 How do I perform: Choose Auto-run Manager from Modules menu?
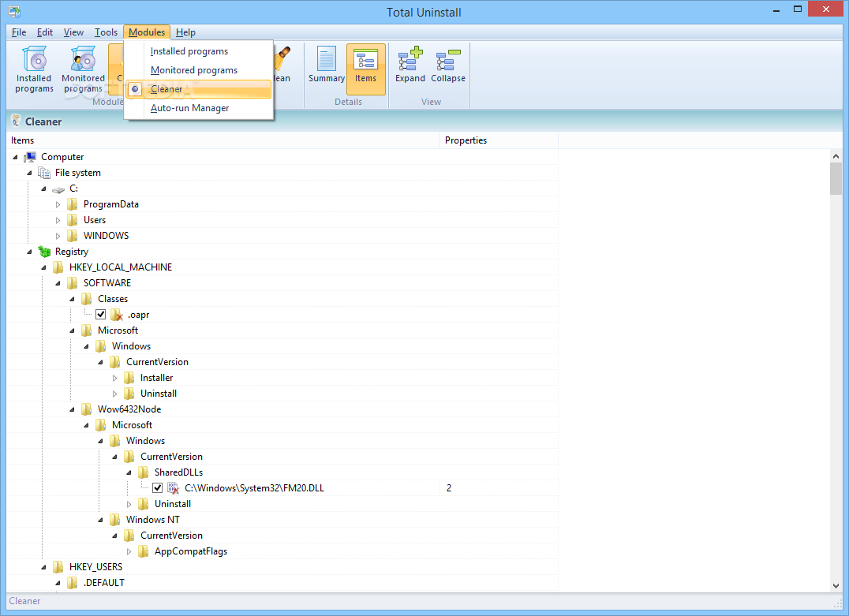[x=198, y=108]
